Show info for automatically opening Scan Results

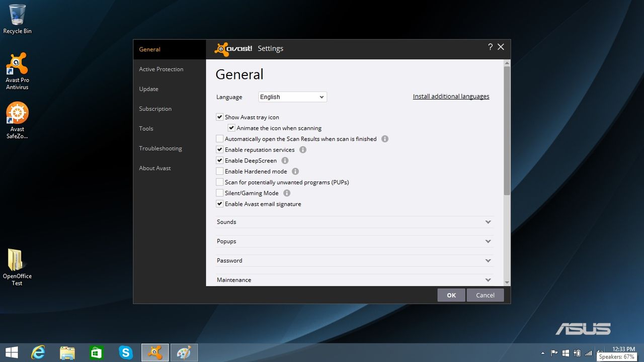pos(385,139)
